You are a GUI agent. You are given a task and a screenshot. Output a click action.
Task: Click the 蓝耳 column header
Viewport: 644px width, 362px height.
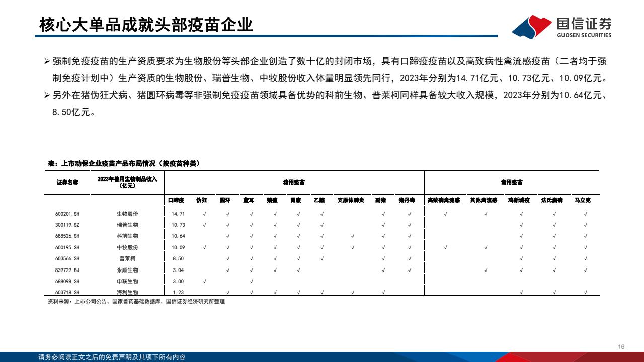tap(249, 200)
